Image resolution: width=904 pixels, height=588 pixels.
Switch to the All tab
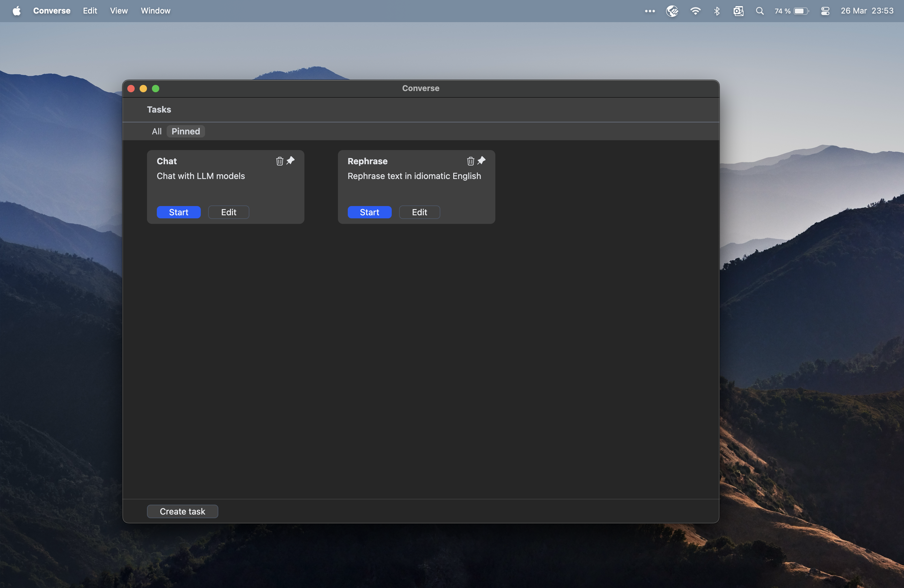click(157, 131)
